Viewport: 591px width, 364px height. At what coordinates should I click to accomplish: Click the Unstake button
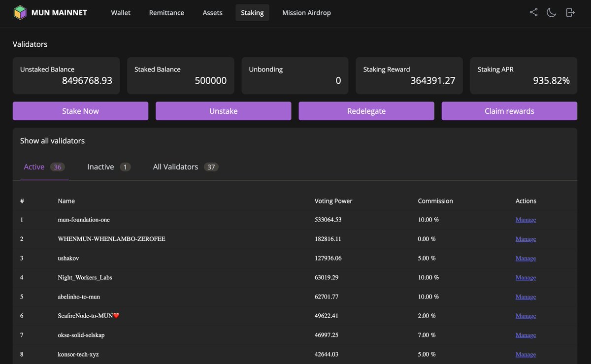[223, 111]
